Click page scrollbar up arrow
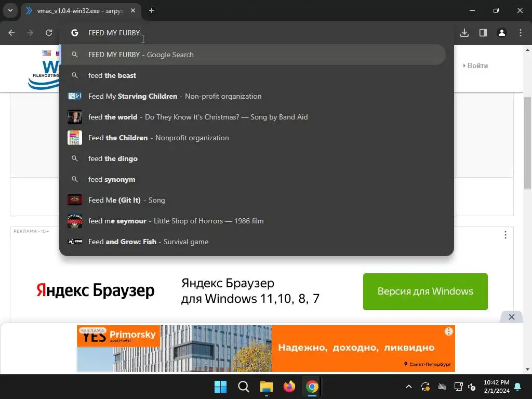 tap(527, 49)
